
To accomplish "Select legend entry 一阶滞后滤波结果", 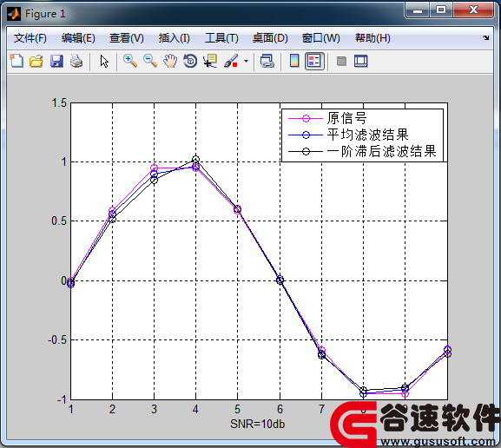I will pos(381,151).
